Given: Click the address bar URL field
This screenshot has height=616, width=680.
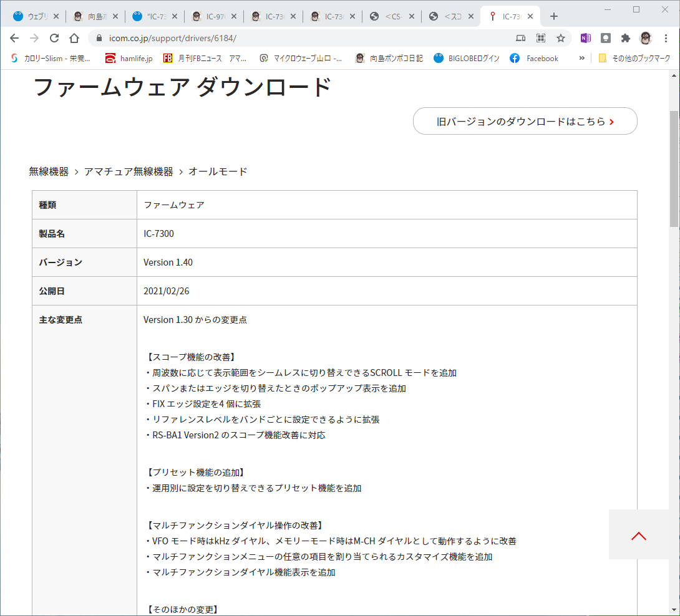Looking at the screenshot, I should (x=304, y=38).
